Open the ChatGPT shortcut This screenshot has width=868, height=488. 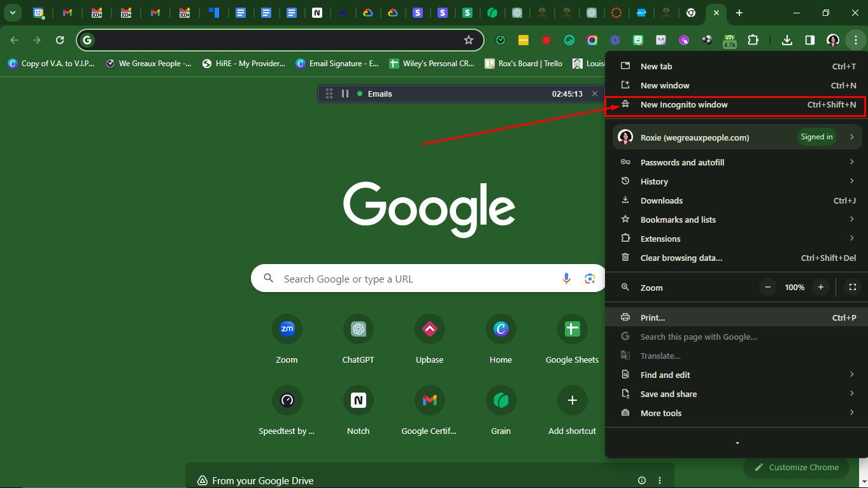pyautogui.click(x=358, y=329)
